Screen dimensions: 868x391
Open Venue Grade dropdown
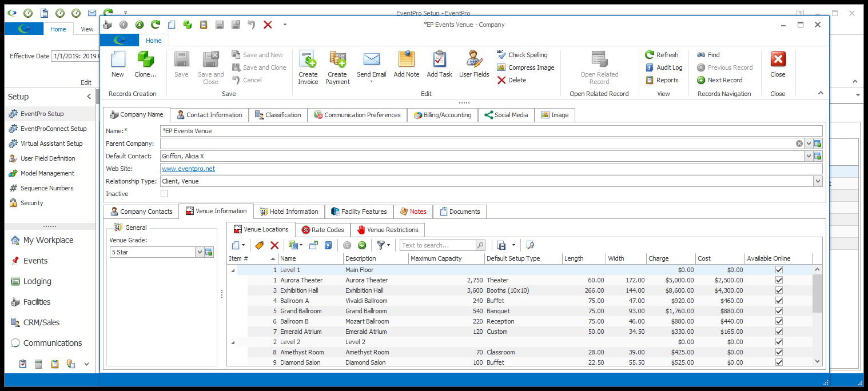point(200,252)
